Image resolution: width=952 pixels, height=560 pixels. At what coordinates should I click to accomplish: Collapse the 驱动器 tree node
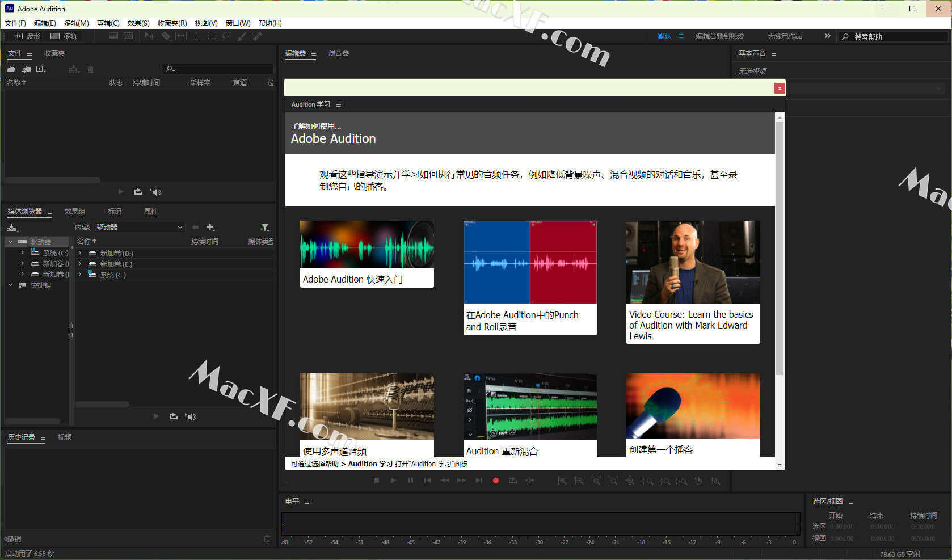10,242
